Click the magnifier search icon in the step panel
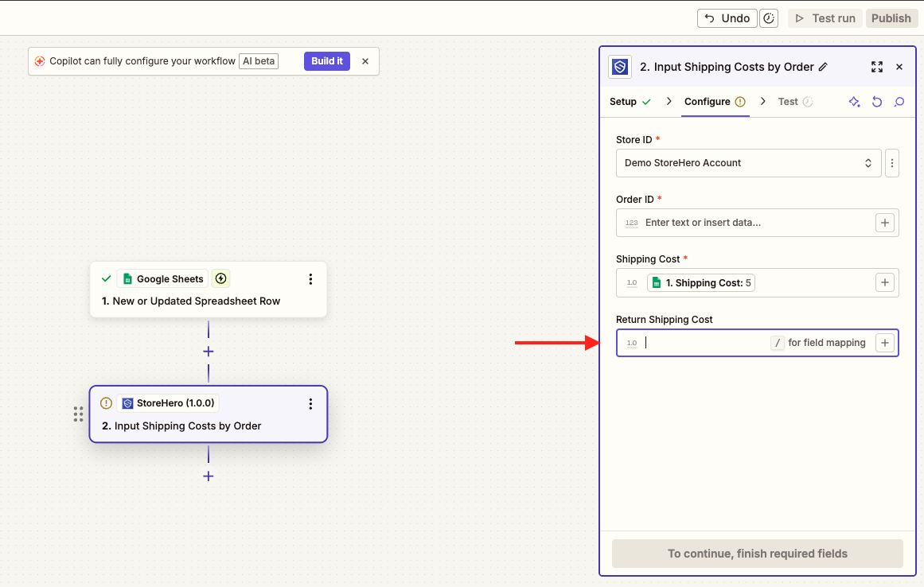 coord(899,102)
